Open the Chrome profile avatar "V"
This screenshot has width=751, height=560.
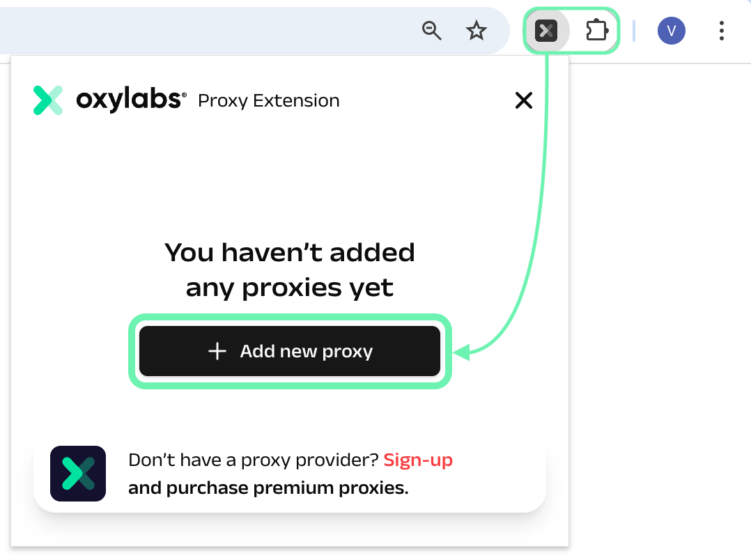click(x=671, y=31)
